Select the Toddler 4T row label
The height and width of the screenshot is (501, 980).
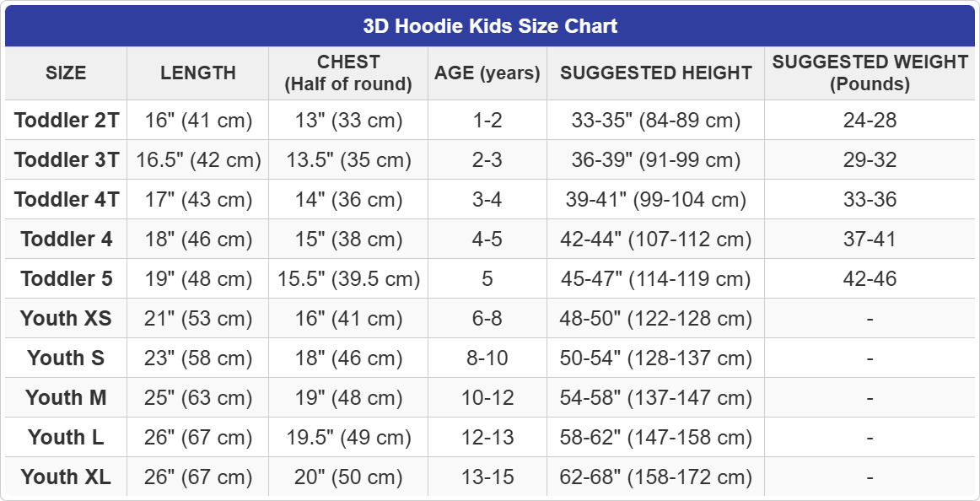coord(67,200)
